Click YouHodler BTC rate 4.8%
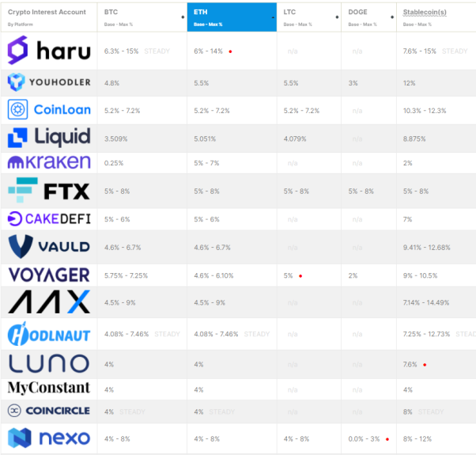476x455 pixels. tap(111, 83)
